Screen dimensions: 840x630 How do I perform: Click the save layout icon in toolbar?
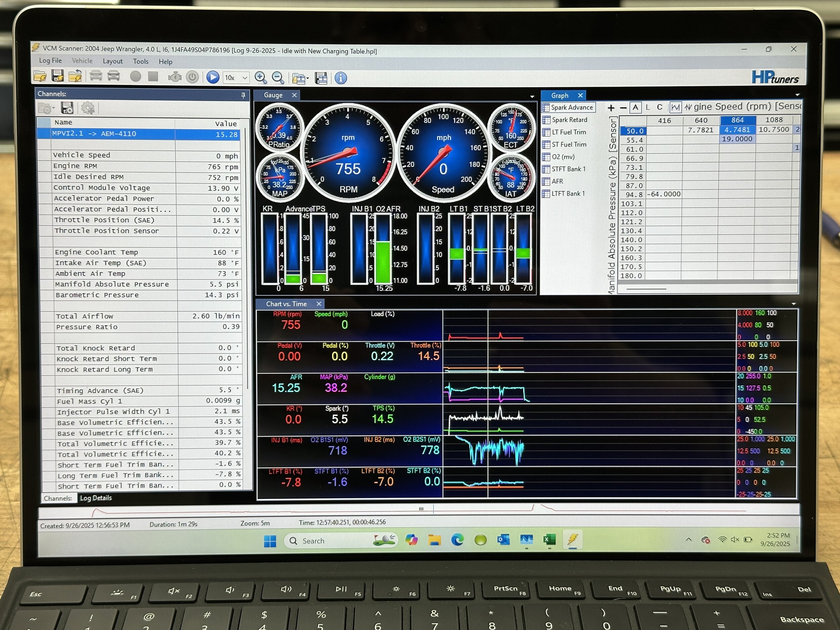pos(321,78)
